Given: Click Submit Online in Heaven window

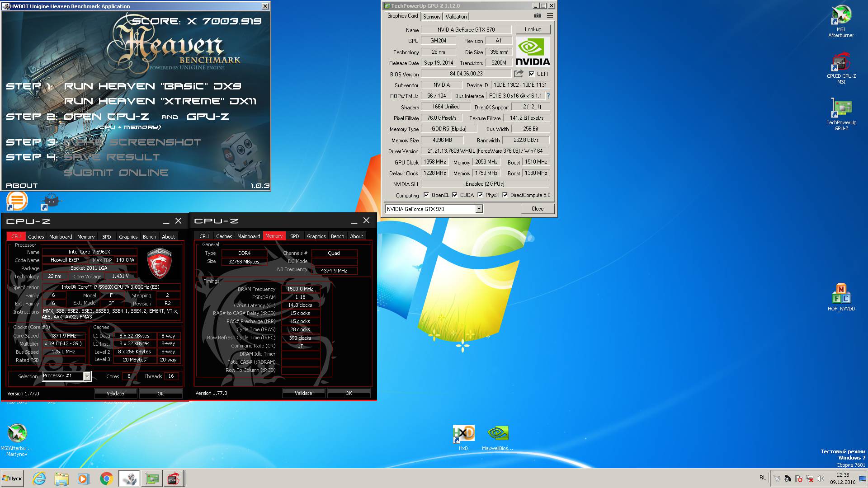Looking at the screenshot, I should point(116,173).
